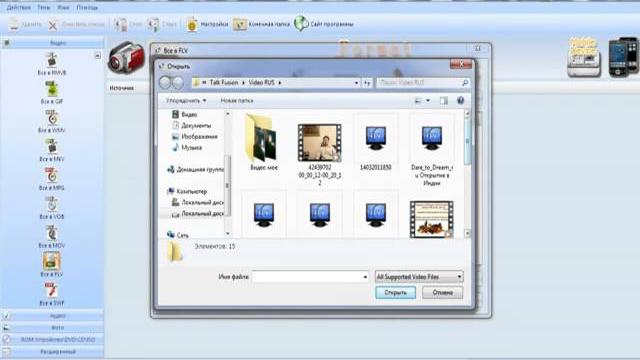Expand the address bar history dropdown
Viewport: 640px width, 360px height.
tap(356, 83)
